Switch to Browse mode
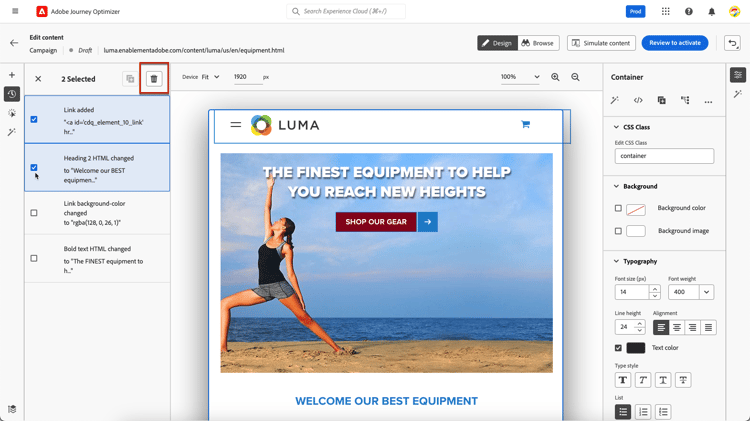The width and height of the screenshot is (750, 421). pos(538,43)
